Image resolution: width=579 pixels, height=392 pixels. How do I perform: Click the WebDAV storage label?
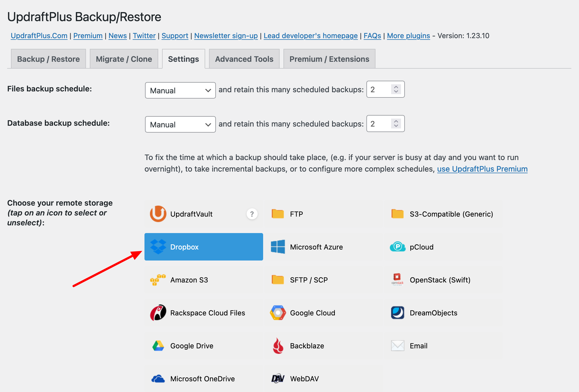click(x=304, y=379)
